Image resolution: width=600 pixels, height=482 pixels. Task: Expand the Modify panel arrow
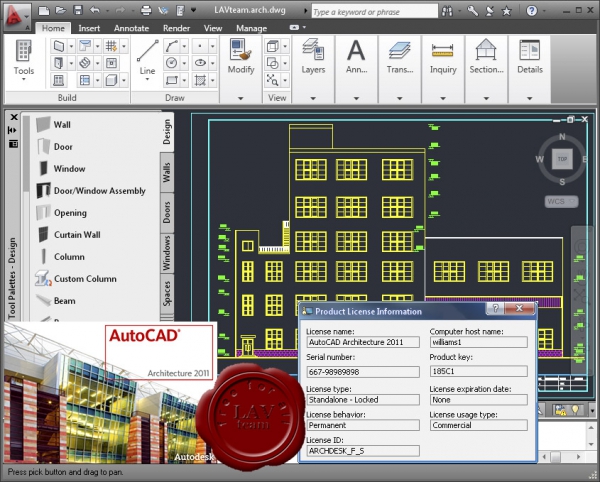tap(241, 98)
